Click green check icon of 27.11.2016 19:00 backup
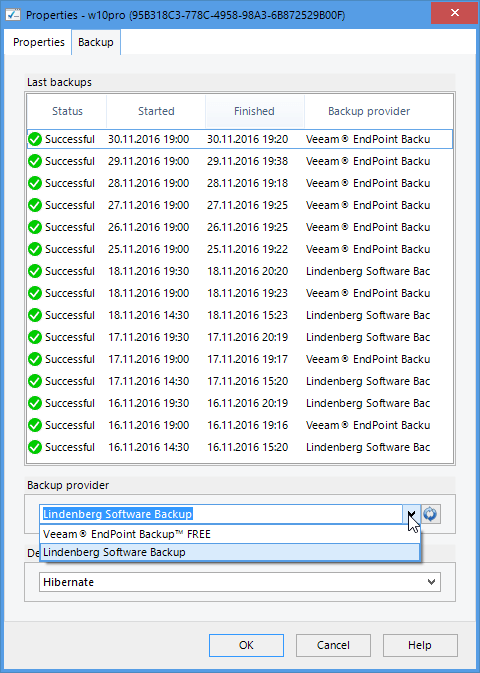 (x=35, y=205)
